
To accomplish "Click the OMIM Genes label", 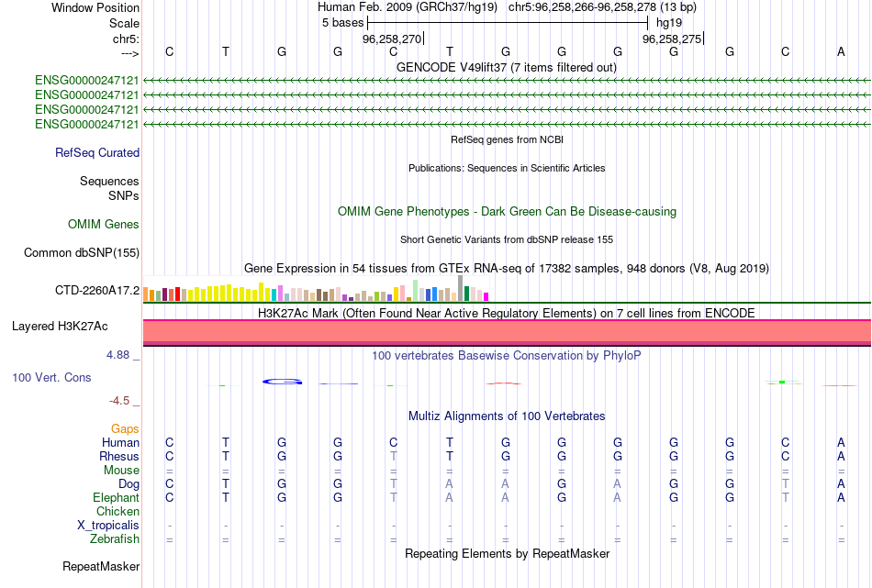I will [x=104, y=224].
